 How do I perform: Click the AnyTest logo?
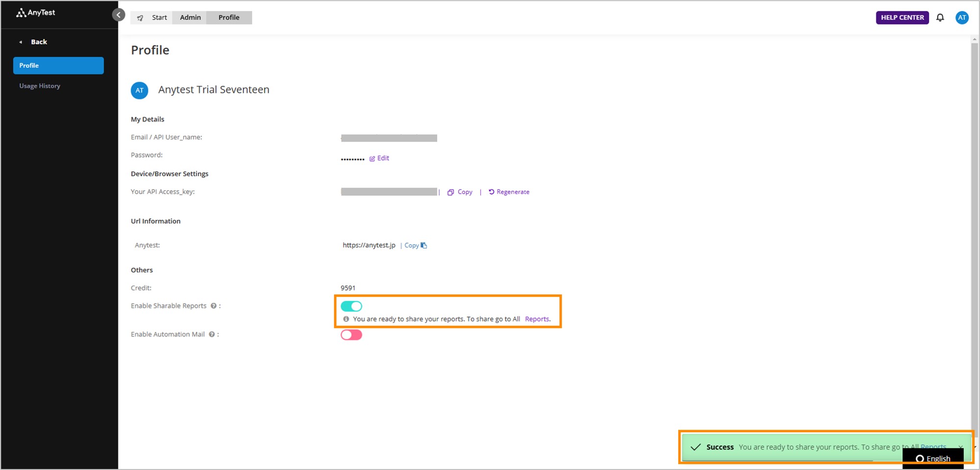(36, 13)
